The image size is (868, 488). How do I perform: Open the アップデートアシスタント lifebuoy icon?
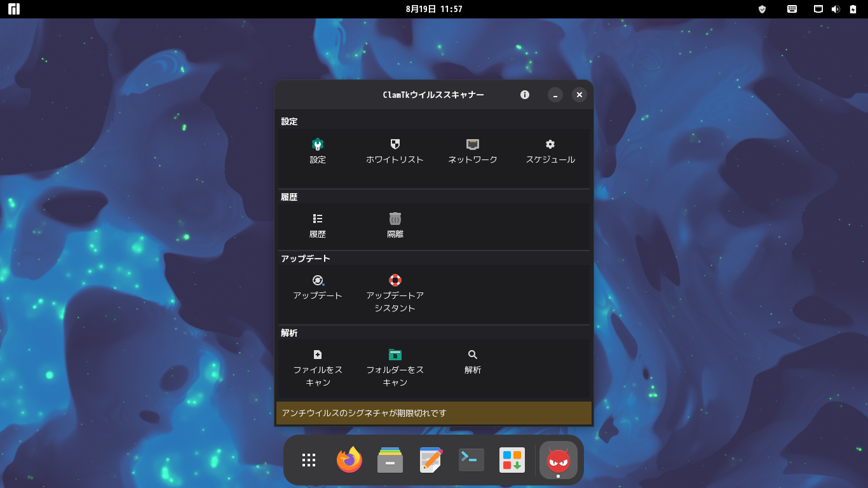tap(395, 280)
